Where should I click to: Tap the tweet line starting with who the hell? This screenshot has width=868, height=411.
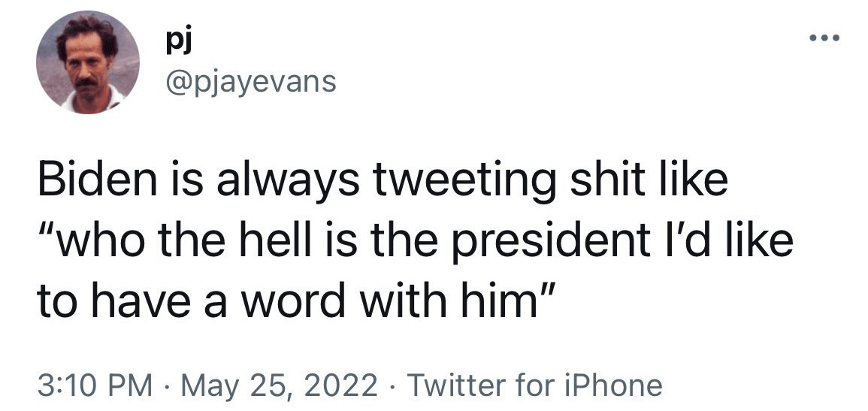click(x=415, y=243)
